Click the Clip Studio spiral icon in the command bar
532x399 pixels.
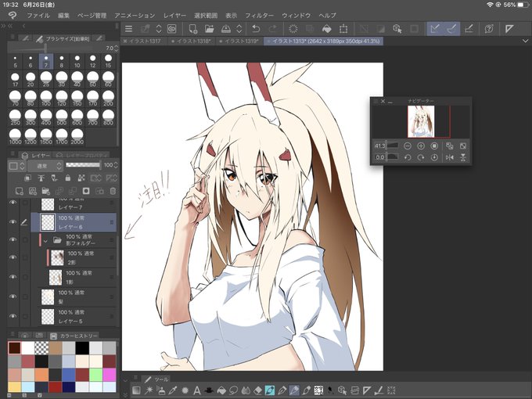[172, 29]
